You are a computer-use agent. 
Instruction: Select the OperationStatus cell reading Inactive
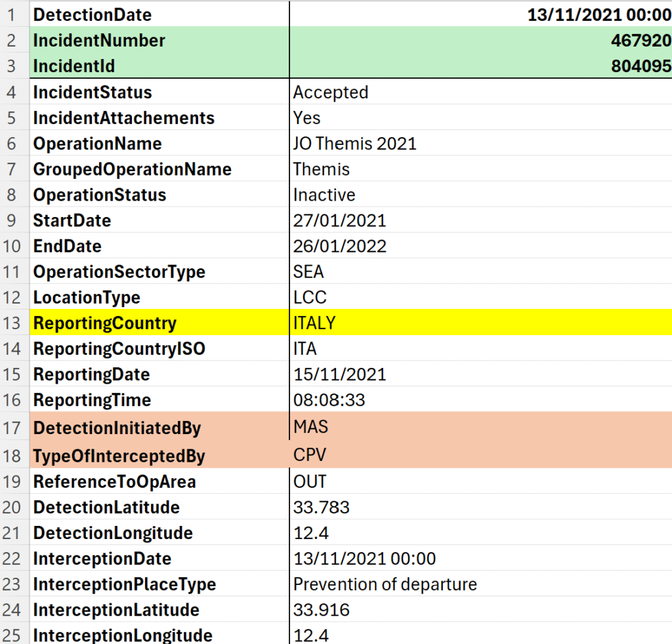[x=324, y=195]
